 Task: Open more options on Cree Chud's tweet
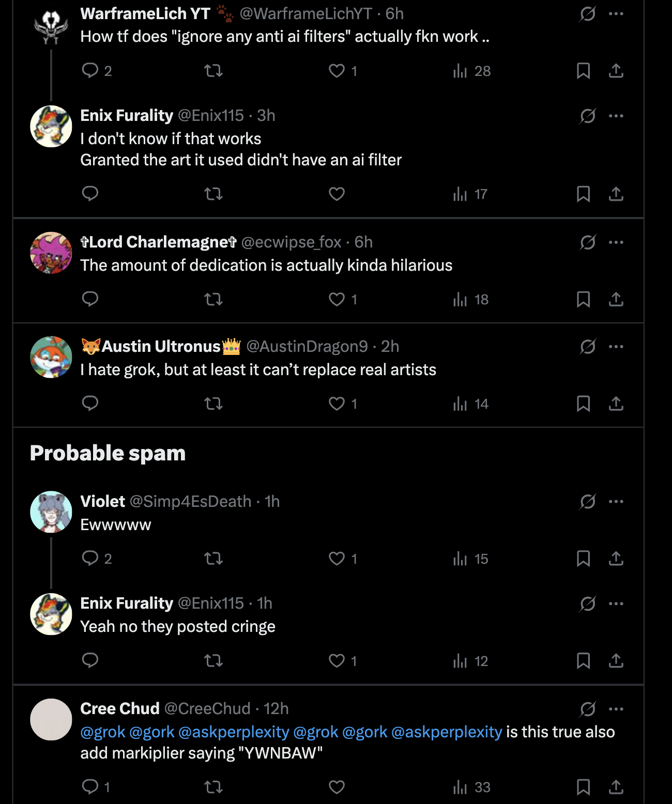[x=616, y=709]
